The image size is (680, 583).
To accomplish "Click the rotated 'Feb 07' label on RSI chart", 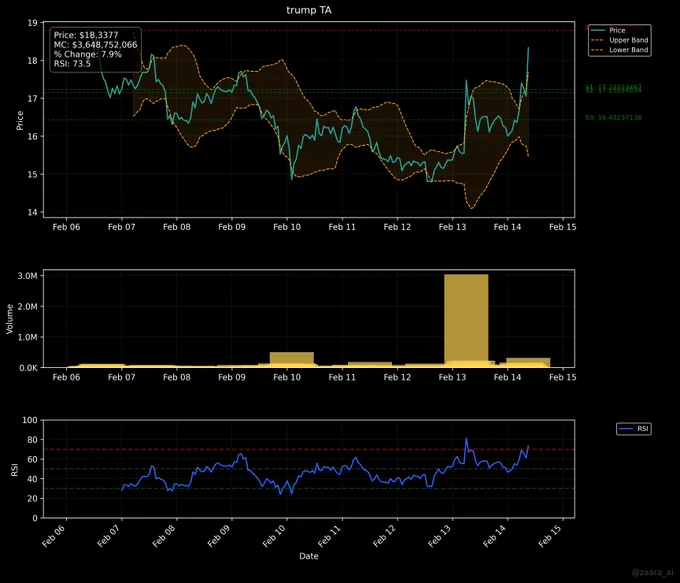I will pos(108,536).
